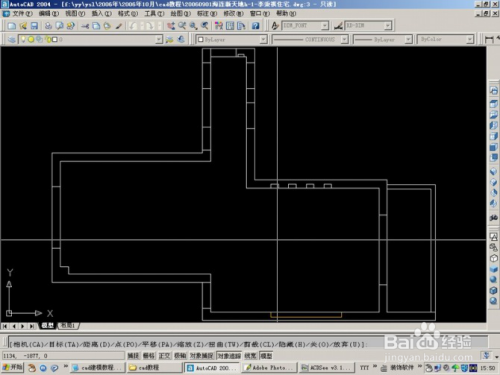Toggle 极轴 polar tracking
Image resolution: width=500 pixels, height=375 pixels.
180,356
